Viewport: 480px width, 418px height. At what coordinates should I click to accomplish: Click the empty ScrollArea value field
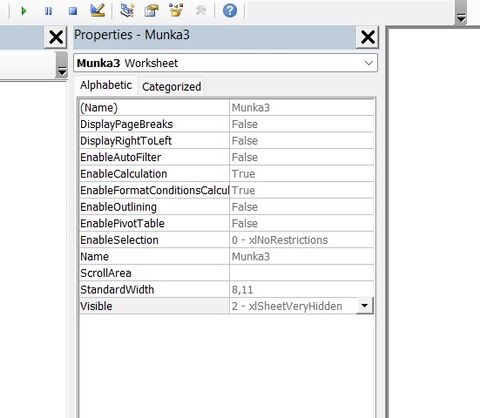(302, 273)
